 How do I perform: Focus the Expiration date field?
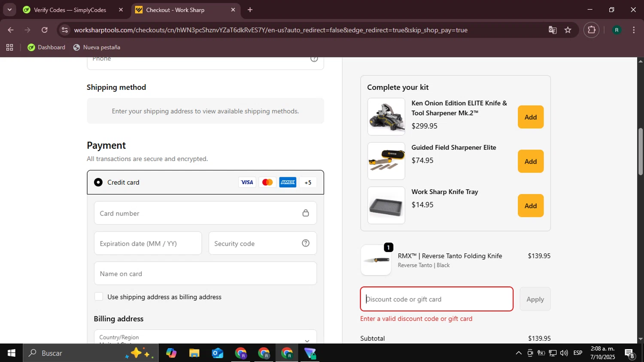148,243
